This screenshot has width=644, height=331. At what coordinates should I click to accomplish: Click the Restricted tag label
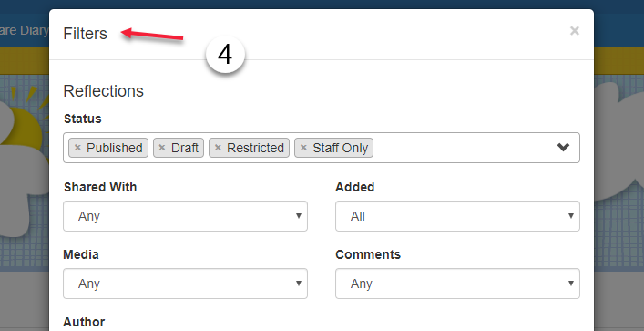point(255,148)
